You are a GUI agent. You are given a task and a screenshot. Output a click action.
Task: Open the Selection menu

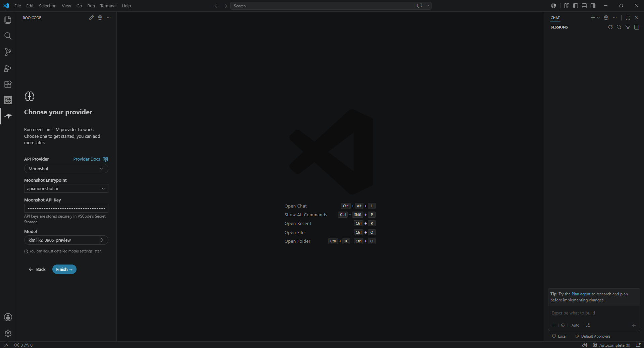coord(48,6)
